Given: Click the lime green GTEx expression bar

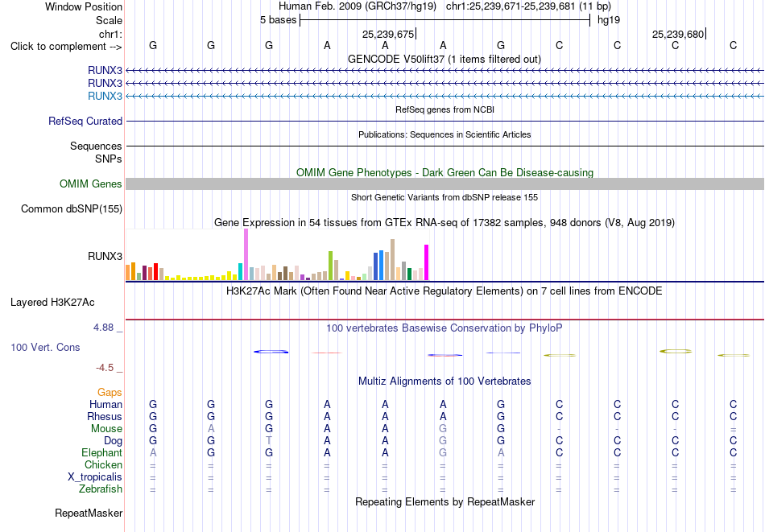Looking at the screenshot, I should tap(330, 266).
